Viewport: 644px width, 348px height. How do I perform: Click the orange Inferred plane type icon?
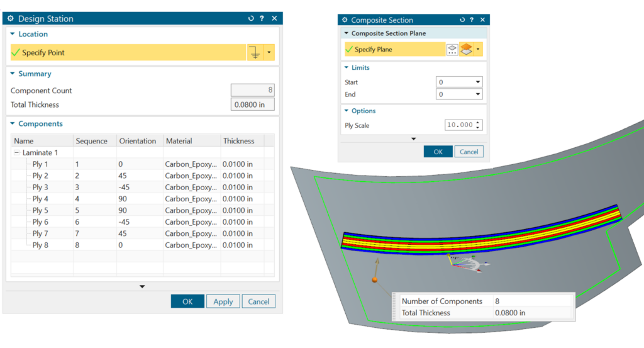[467, 50]
